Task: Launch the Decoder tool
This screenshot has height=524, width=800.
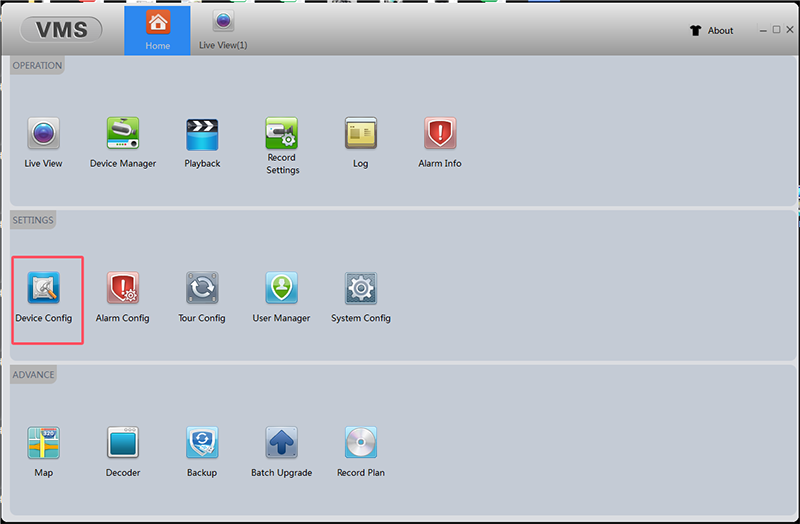Action: click(123, 443)
